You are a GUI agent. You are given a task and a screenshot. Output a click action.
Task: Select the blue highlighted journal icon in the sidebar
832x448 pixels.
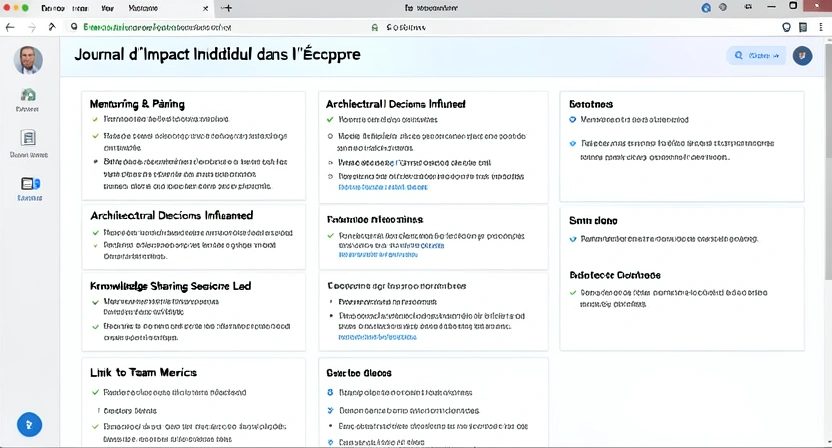[30, 184]
